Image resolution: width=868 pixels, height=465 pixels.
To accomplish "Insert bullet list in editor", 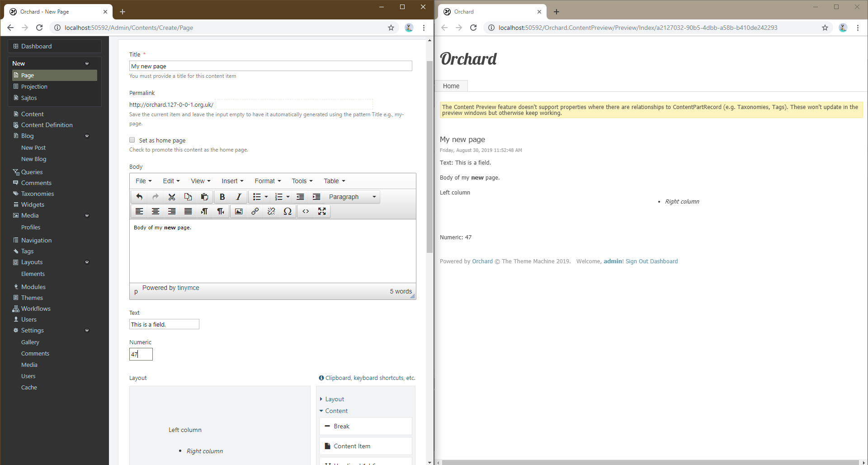I will [x=257, y=197].
